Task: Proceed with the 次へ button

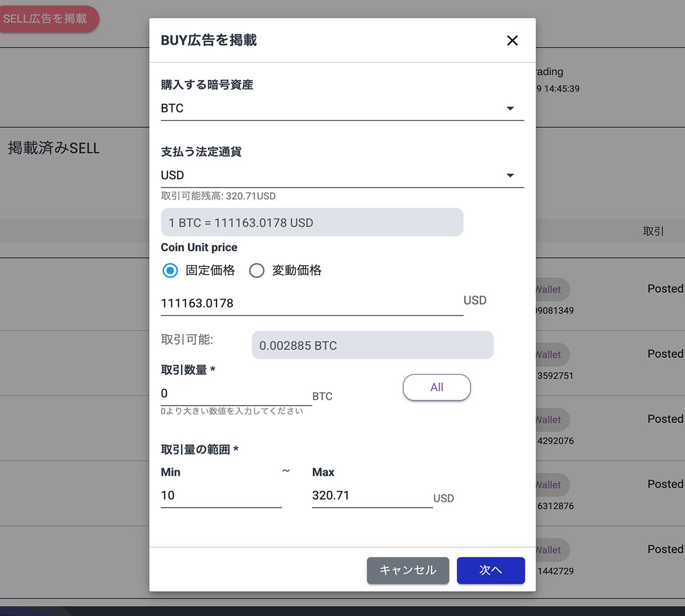Action: (490, 570)
